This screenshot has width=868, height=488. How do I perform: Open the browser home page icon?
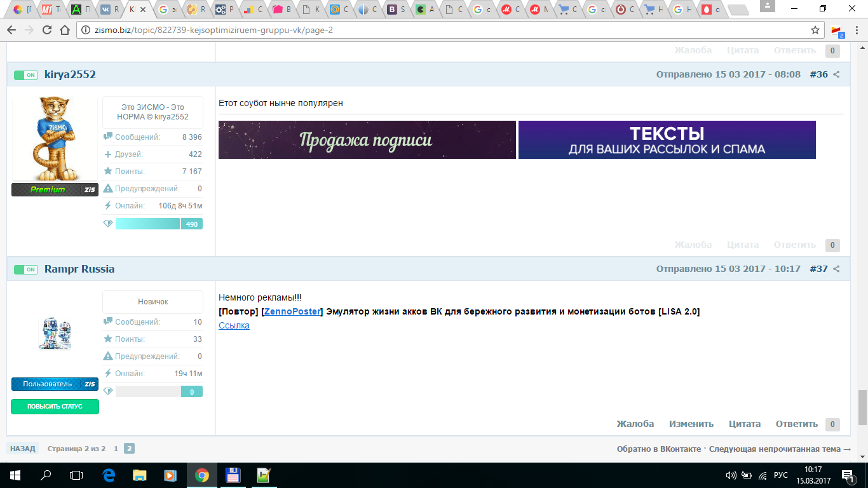click(x=64, y=30)
